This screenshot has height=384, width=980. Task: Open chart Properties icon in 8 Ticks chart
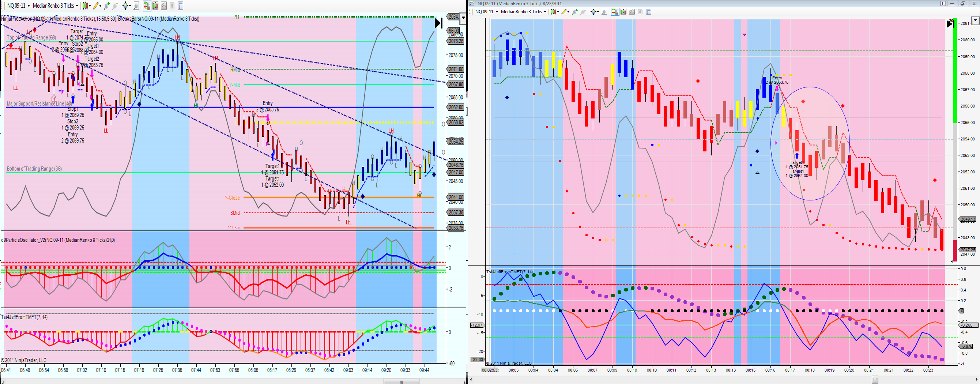click(181, 6)
